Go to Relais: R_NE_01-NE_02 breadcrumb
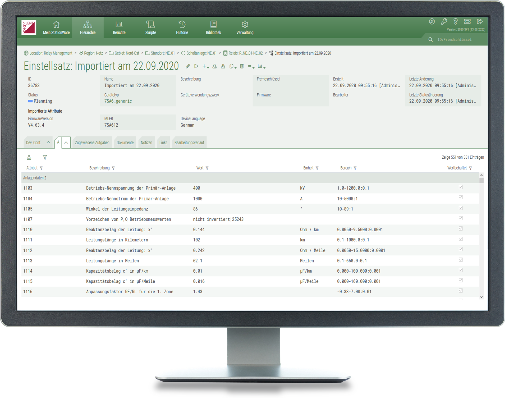Image resolution: width=532 pixels, height=399 pixels. pyautogui.click(x=245, y=53)
